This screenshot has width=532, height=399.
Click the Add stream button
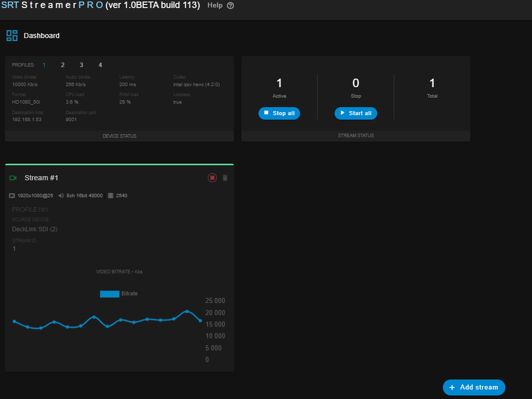pyautogui.click(x=474, y=387)
